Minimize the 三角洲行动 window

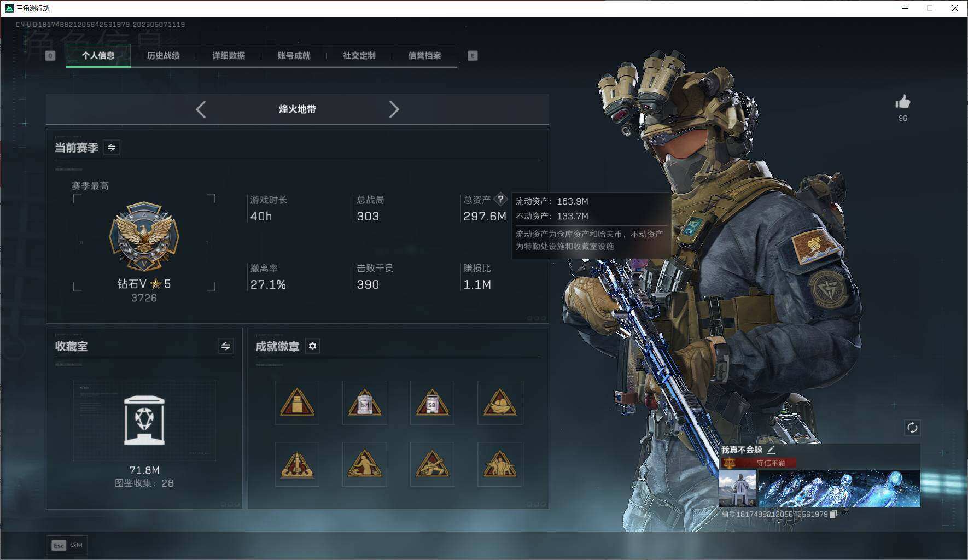point(906,8)
